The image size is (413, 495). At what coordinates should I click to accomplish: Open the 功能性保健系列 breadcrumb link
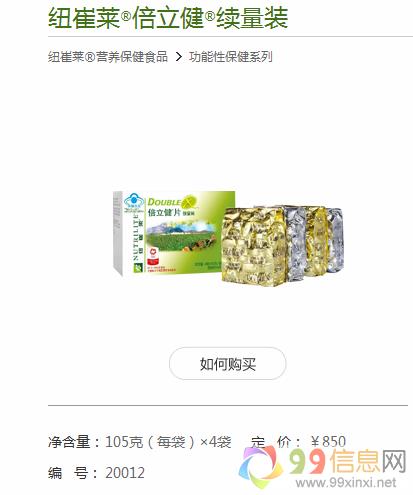(231, 57)
